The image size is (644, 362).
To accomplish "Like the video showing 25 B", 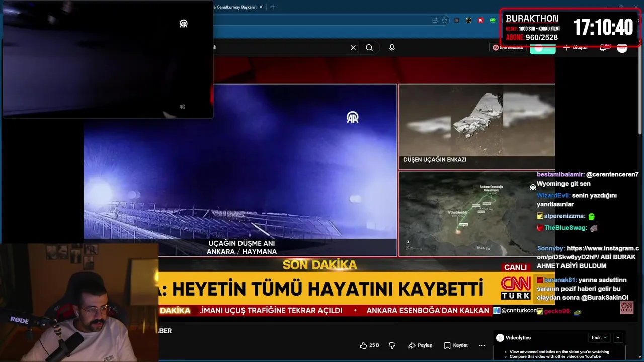I will tap(369, 345).
